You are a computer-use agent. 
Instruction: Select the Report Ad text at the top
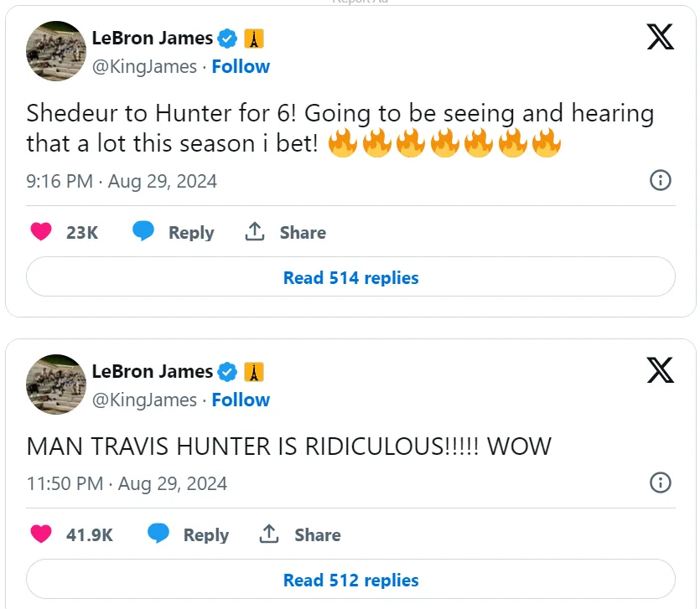coord(359,3)
